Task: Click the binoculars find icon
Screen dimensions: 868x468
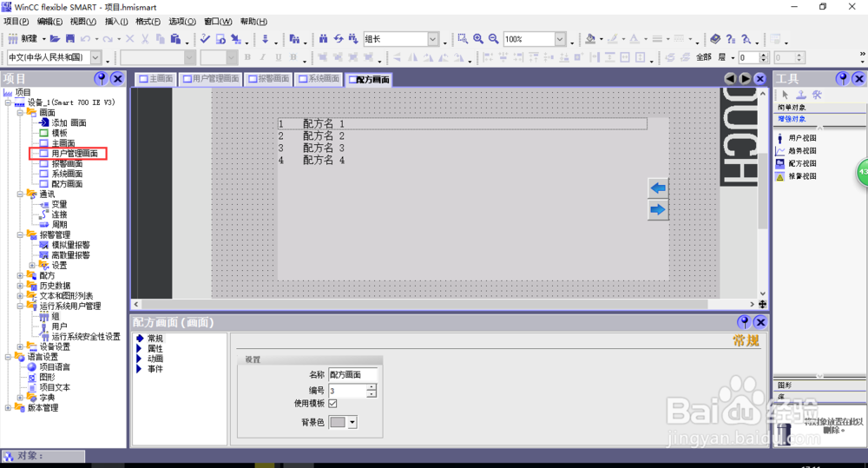Action: tap(323, 39)
